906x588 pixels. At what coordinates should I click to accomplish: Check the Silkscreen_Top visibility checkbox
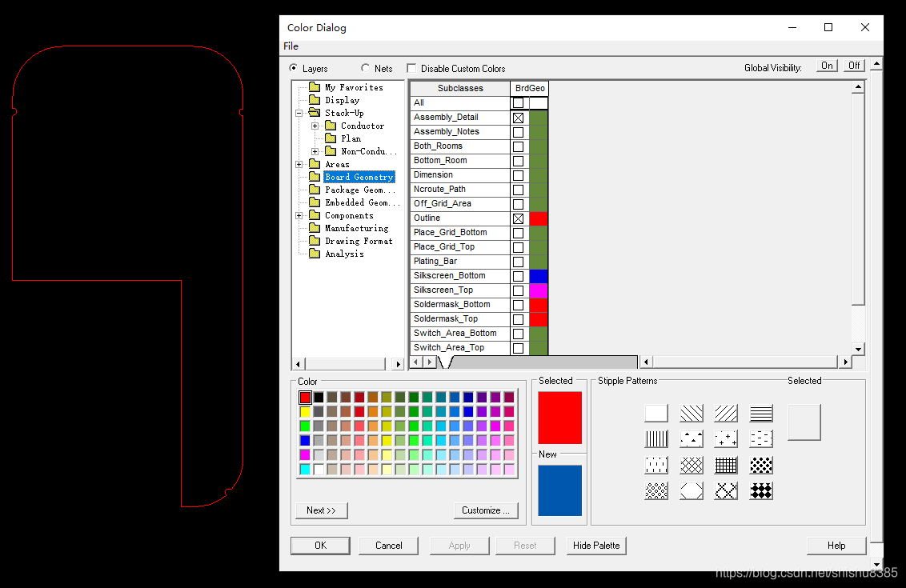[519, 290]
